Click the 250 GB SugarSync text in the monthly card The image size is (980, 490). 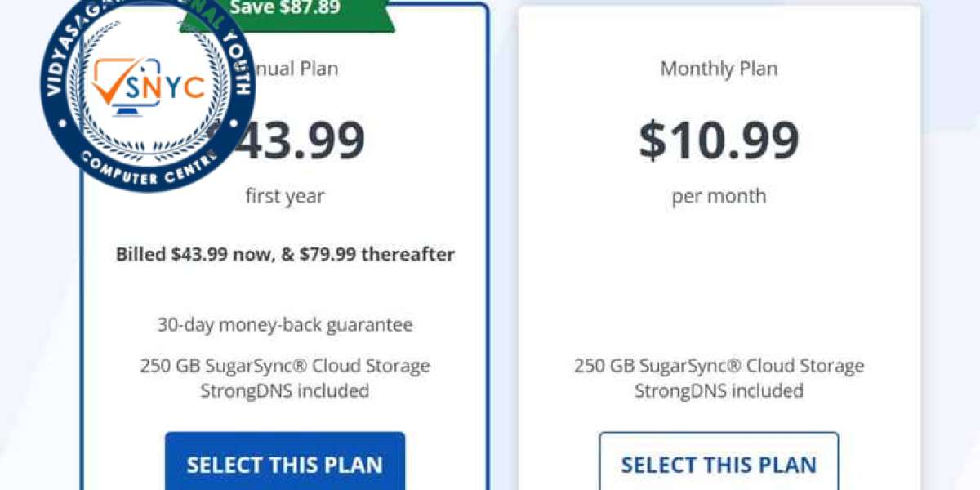coord(719,365)
